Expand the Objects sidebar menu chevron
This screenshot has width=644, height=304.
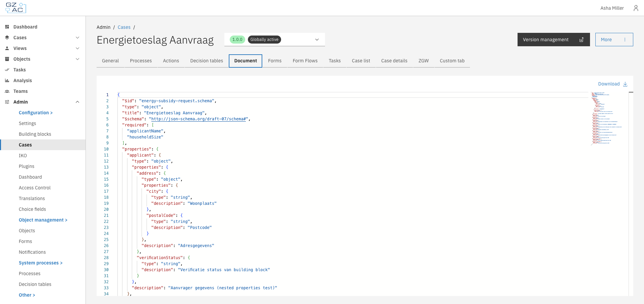(77, 59)
